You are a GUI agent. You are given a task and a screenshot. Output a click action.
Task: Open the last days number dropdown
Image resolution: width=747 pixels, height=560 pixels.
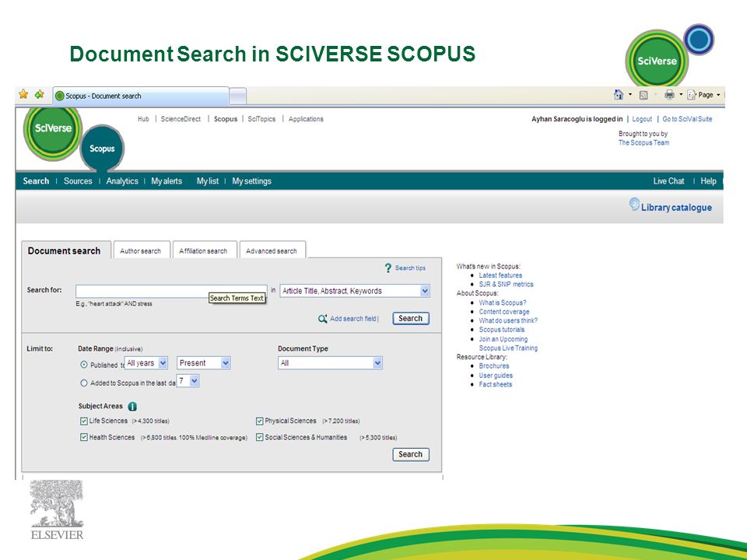pyautogui.click(x=188, y=381)
